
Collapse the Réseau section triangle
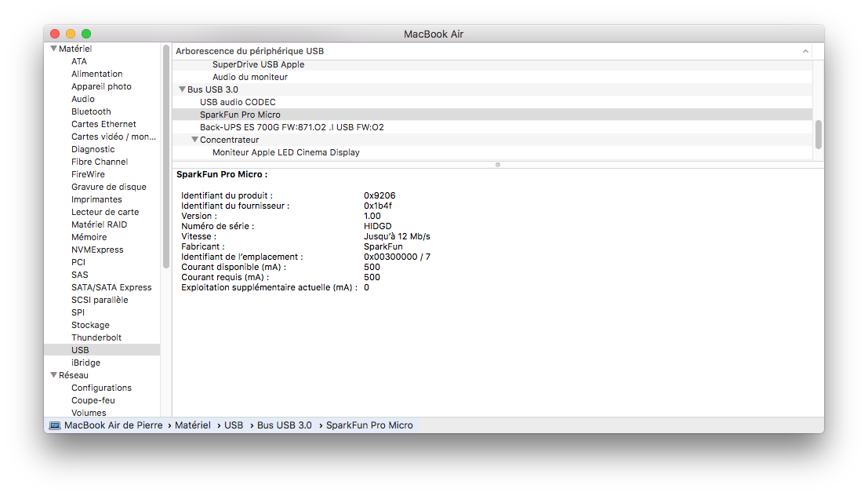pyautogui.click(x=53, y=375)
